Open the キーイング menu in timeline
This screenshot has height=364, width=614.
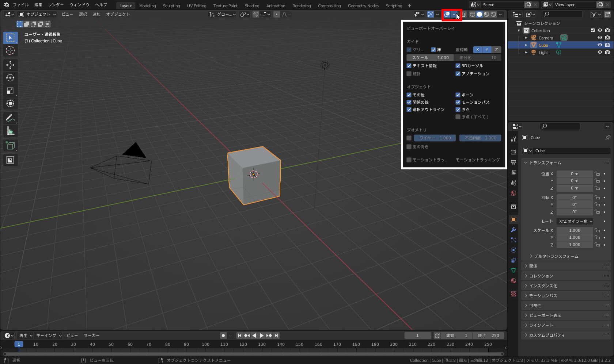click(49, 336)
